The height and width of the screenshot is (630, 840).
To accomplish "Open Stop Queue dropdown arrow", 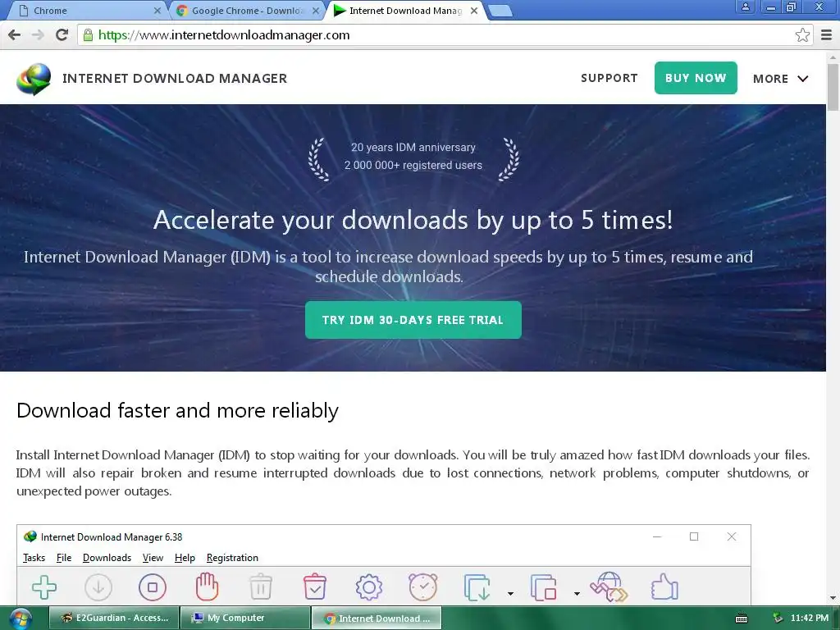I will [x=577, y=593].
